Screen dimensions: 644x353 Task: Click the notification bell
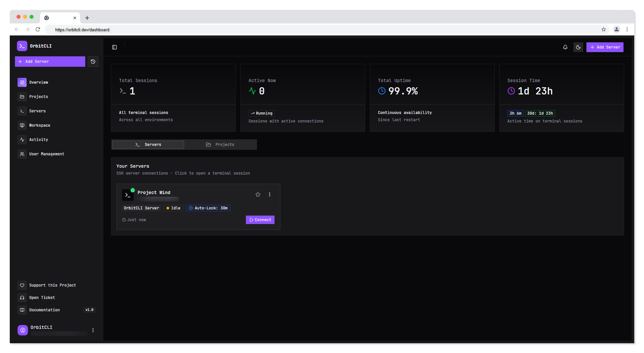pos(565,47)
